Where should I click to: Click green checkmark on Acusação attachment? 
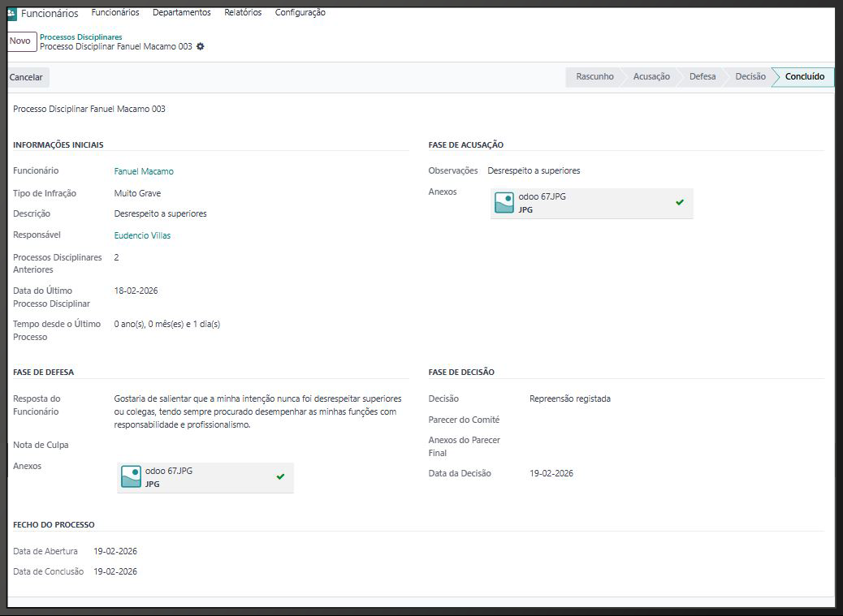pos(680,203)
